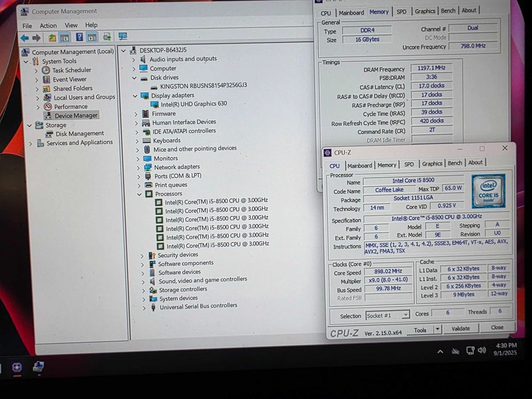Viewport: 532px width, 399px height.
Task: Click the first i5-8500 processor entry
Action: [217, 201]
